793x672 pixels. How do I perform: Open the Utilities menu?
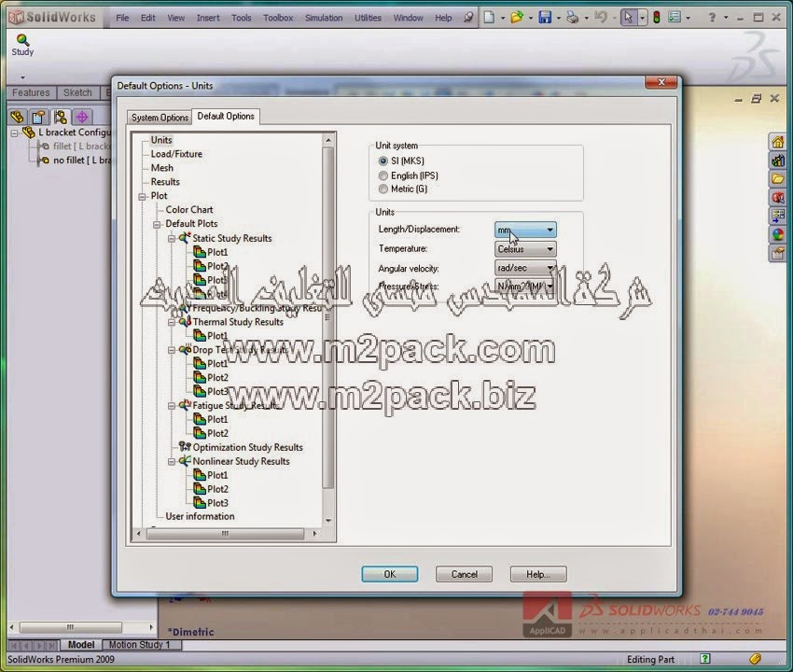pyautogui.click(x=368, y=18)
